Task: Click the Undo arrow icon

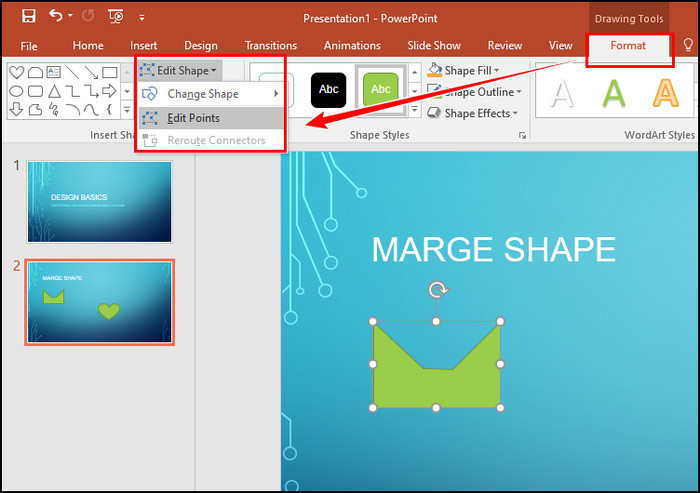Action: coord(56,16)
